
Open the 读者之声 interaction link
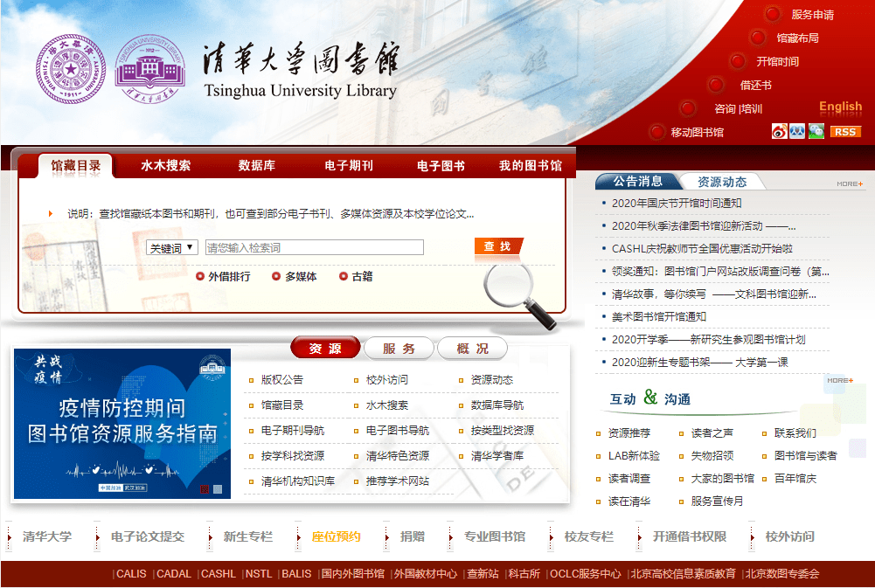(x=712, y=432)
